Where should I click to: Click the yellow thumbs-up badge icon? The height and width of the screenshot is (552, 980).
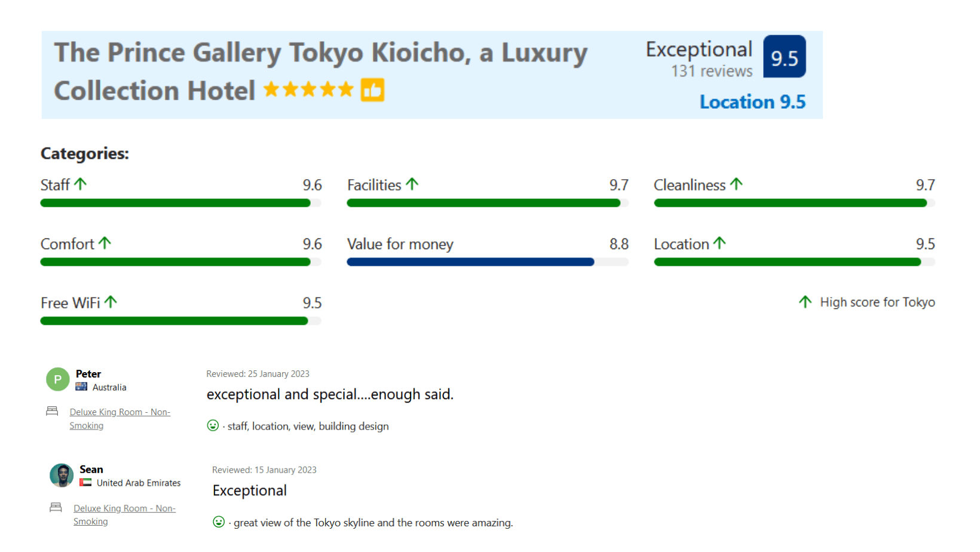pos(372,90)
